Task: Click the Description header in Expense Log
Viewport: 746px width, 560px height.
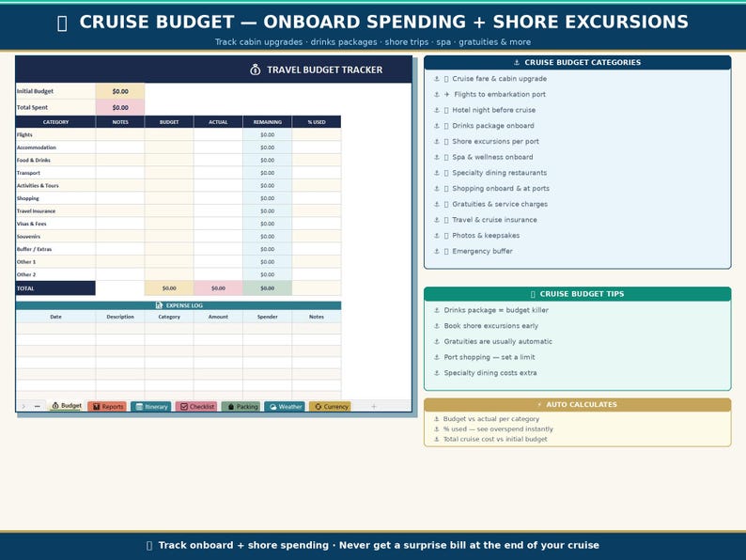Action: pyautogui.click(x=120, y=317)
